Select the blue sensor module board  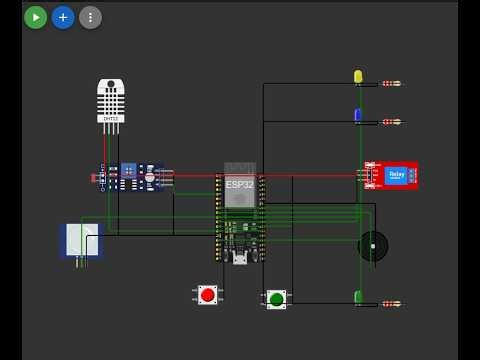(133, 177)
